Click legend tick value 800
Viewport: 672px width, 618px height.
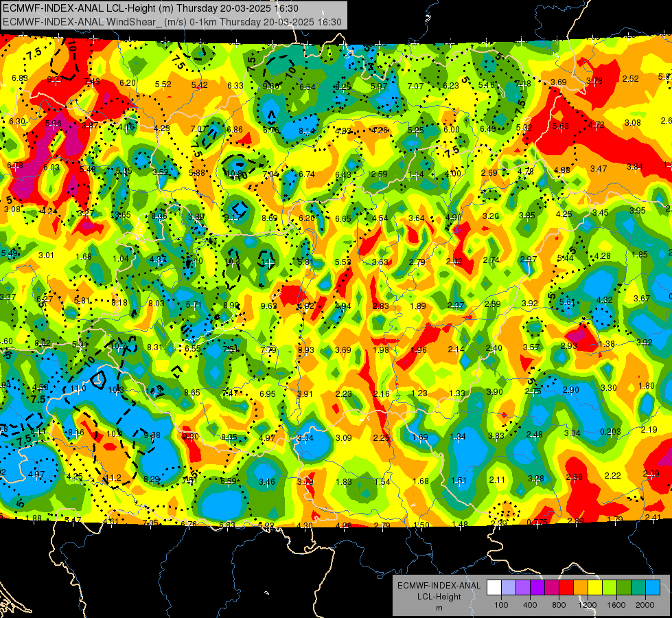[559, 605]
